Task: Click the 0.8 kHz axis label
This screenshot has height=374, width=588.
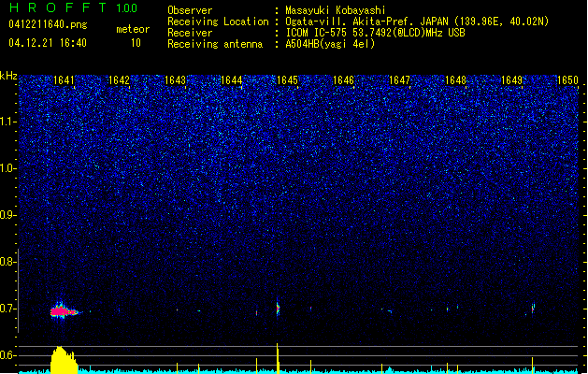Action: point(8,262)
